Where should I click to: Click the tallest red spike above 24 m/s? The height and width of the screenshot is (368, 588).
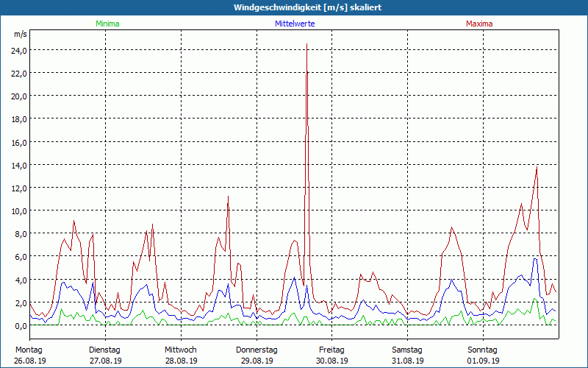(306, 46)
